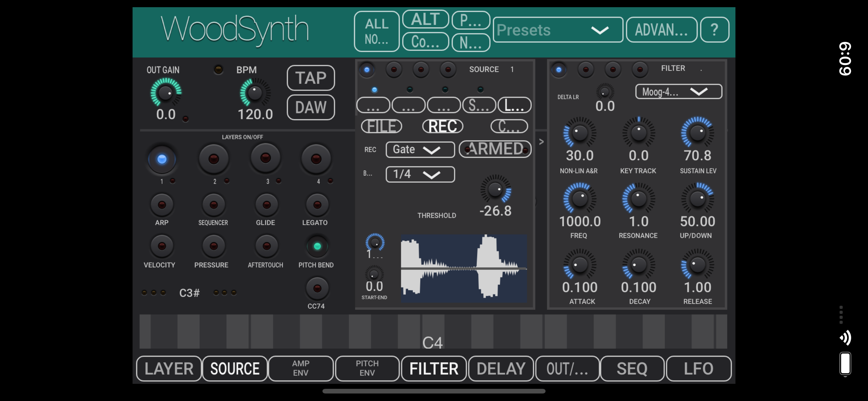Click the L... source type button
Screen dimensions: 868x401
point(515,105)
